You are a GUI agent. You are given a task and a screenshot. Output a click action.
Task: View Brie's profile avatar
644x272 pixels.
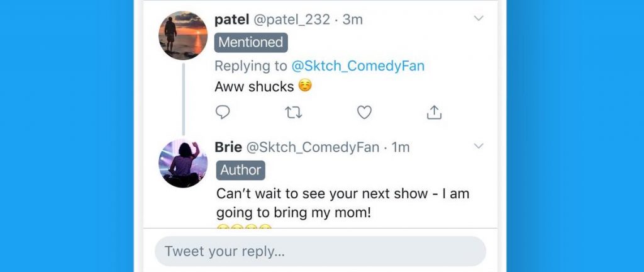click(x=182, y=163)
